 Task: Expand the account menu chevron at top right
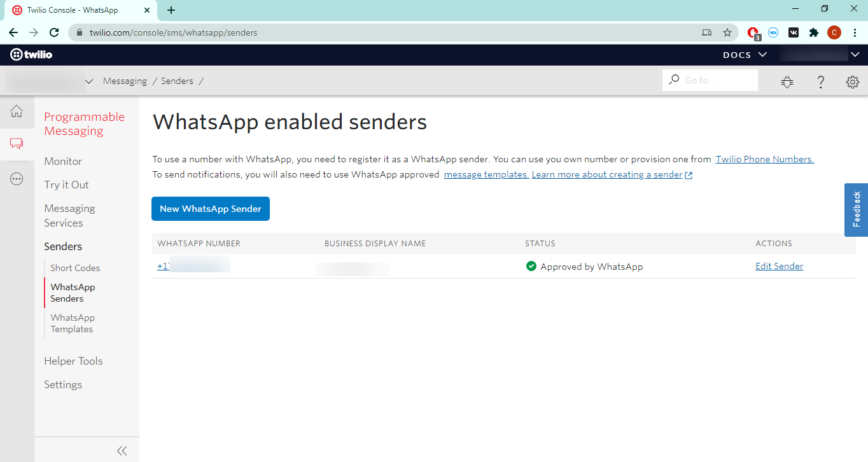(855, 55)
